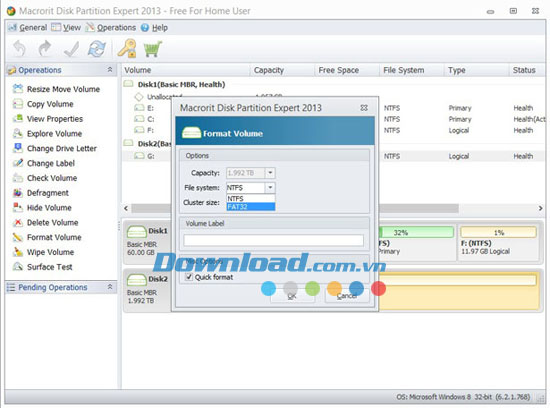
Task: Open the General menu
Action: coord(28,27)
